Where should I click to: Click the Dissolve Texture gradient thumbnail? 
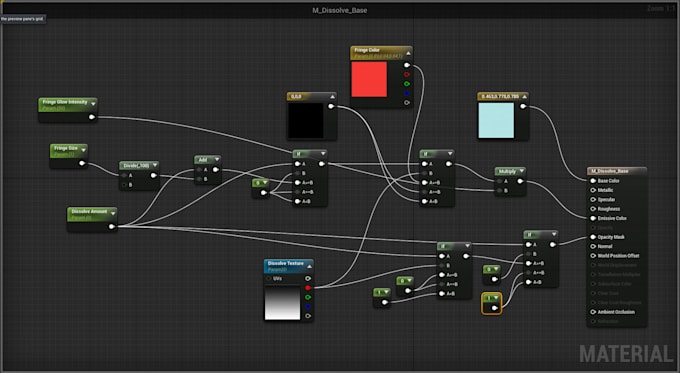point(282,303)
